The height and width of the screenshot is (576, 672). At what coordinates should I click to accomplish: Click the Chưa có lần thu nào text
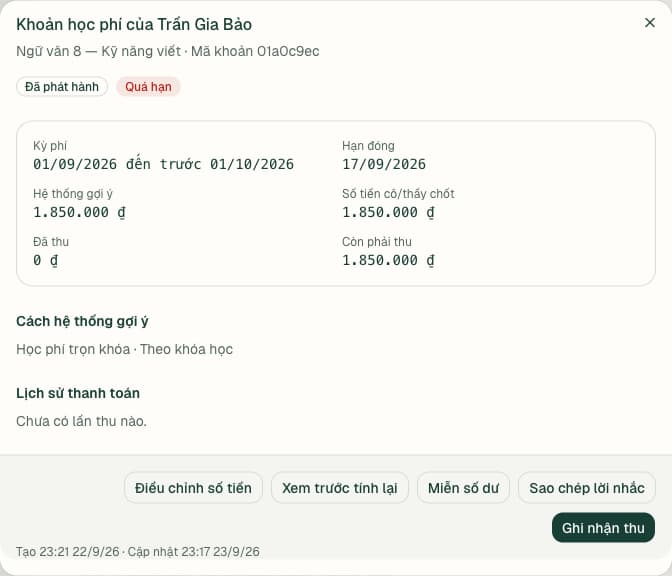tap(81, 421)
